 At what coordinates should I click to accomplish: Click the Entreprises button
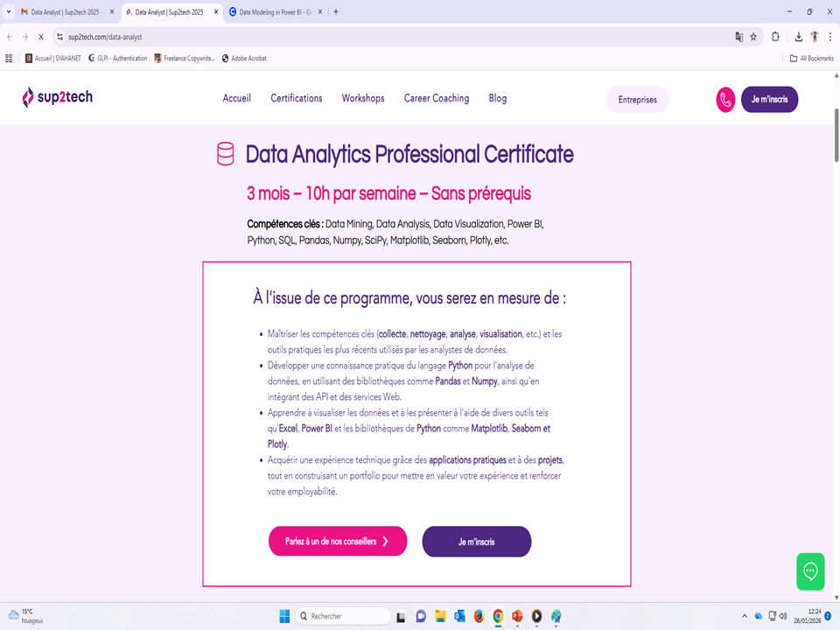(637, 100)
